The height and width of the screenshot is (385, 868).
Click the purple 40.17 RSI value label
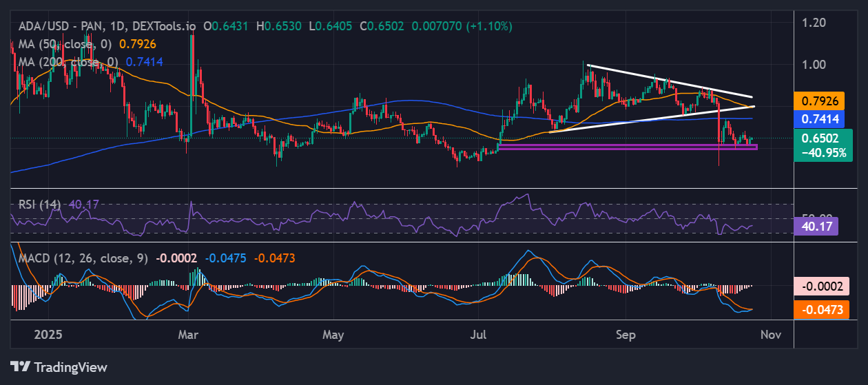click(816, 226)
